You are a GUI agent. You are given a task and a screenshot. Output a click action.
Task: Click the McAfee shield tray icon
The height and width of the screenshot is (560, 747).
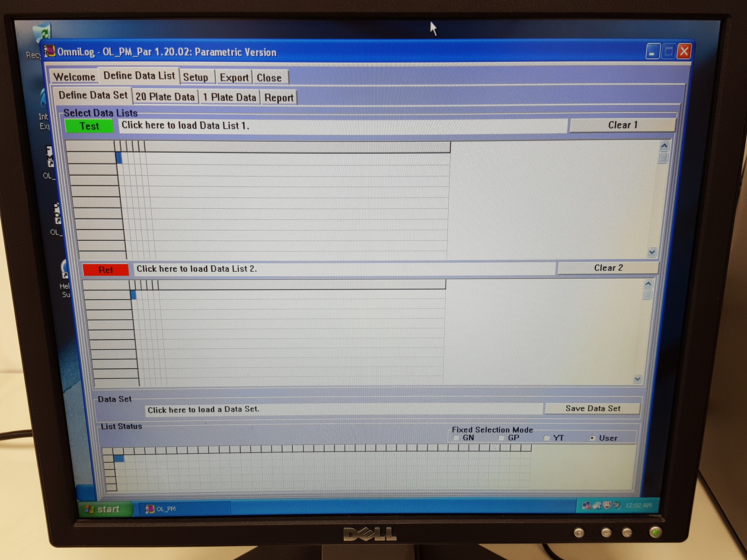point(607,505)
